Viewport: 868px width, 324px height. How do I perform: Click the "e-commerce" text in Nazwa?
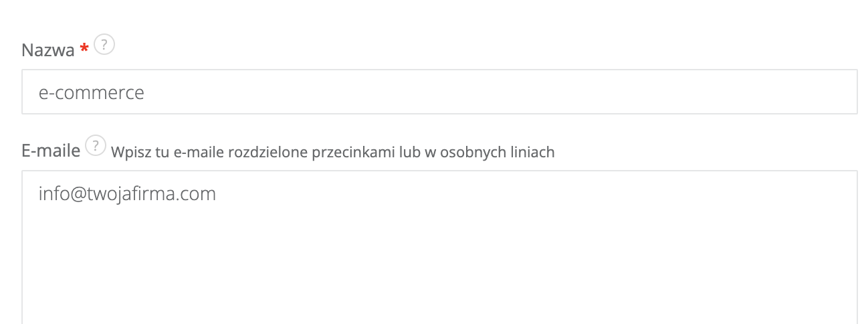[x=92, y=92]
